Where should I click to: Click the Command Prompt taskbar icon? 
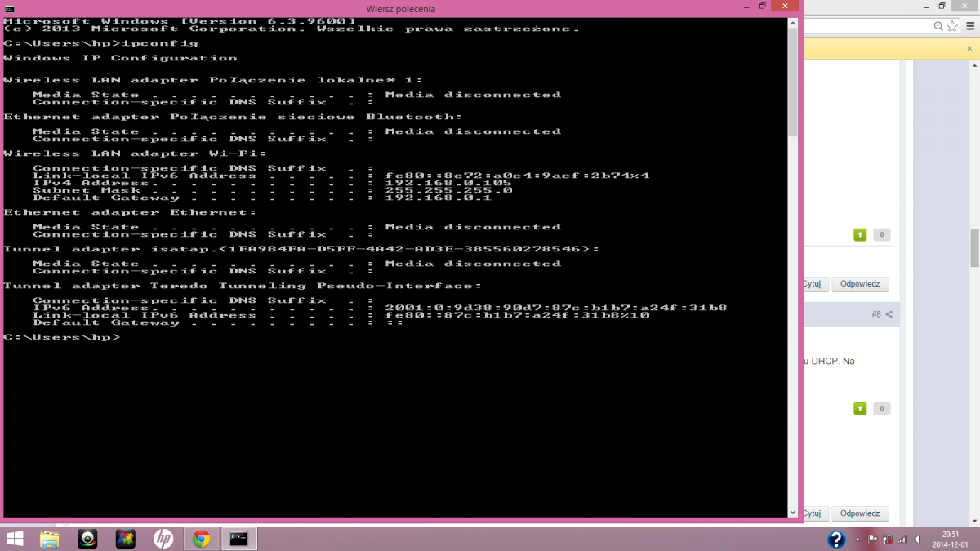239,539
